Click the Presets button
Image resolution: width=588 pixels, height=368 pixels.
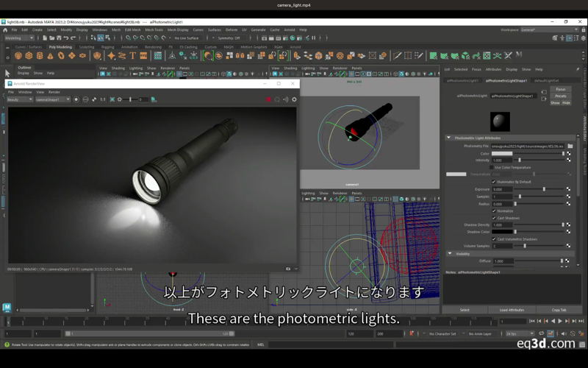pos(561,96)
